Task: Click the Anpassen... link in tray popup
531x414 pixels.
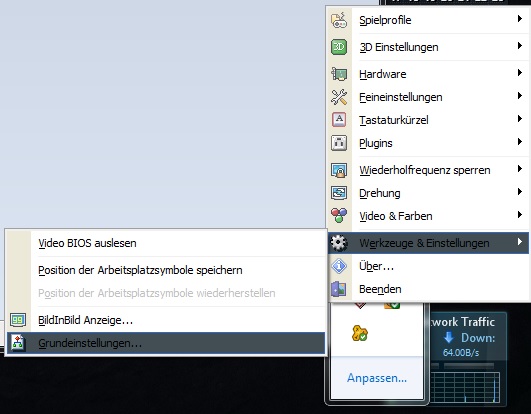Action: click(377, 377)
